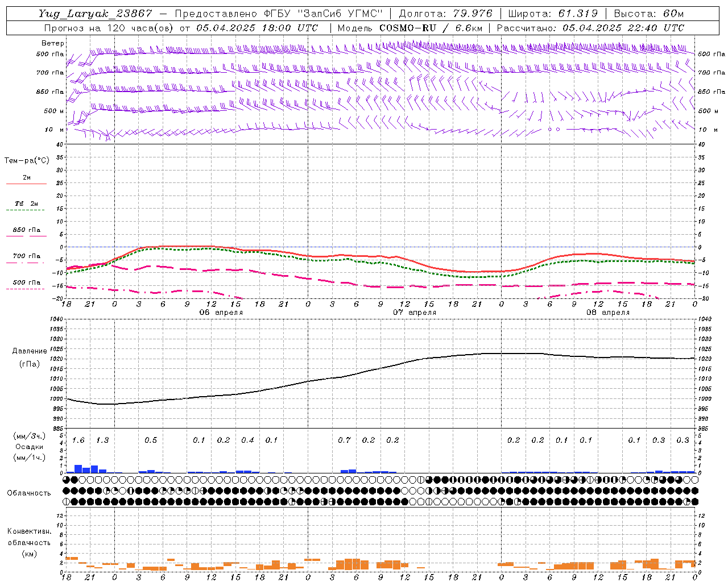Select the left 700 гПа wind level label
The image size is (728, 582).
point(50,73)
